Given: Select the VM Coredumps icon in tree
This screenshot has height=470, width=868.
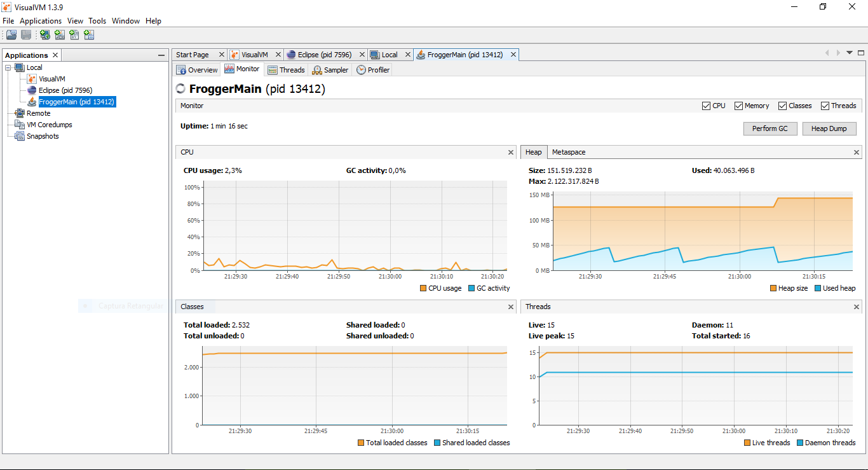Looking at the screenshot, I should click(x=20, y=125).
